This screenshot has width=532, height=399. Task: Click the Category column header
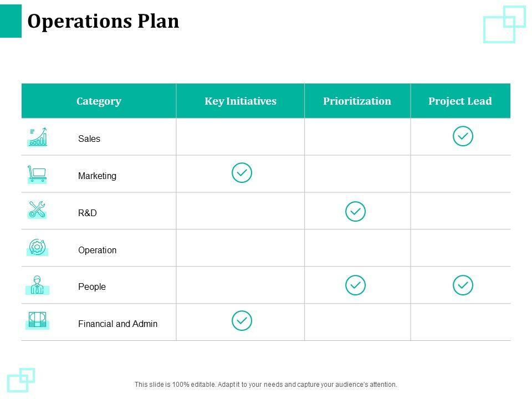coord(99,101)
